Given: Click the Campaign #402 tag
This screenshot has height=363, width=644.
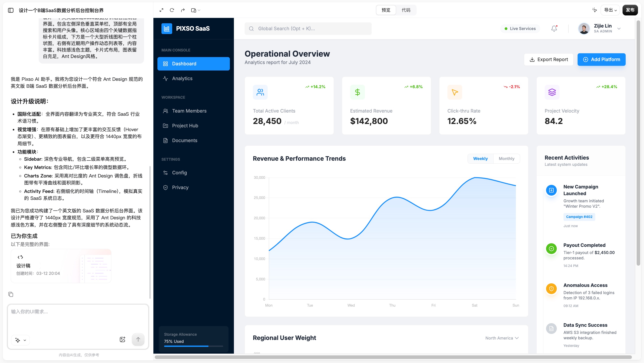Looking at the screenshot, I should tap(579, 217).
